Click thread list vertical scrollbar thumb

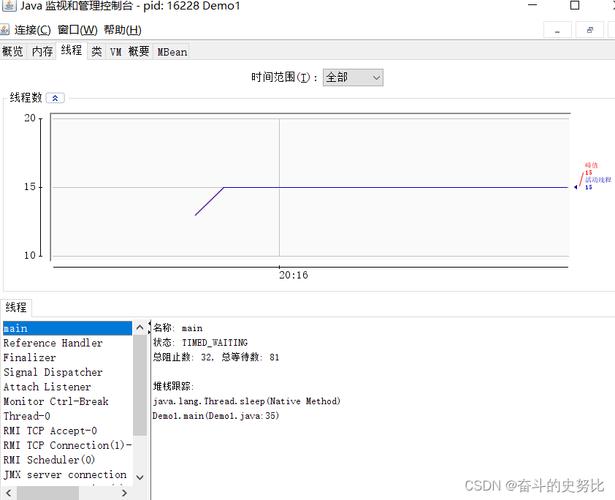tap(140, 385)
